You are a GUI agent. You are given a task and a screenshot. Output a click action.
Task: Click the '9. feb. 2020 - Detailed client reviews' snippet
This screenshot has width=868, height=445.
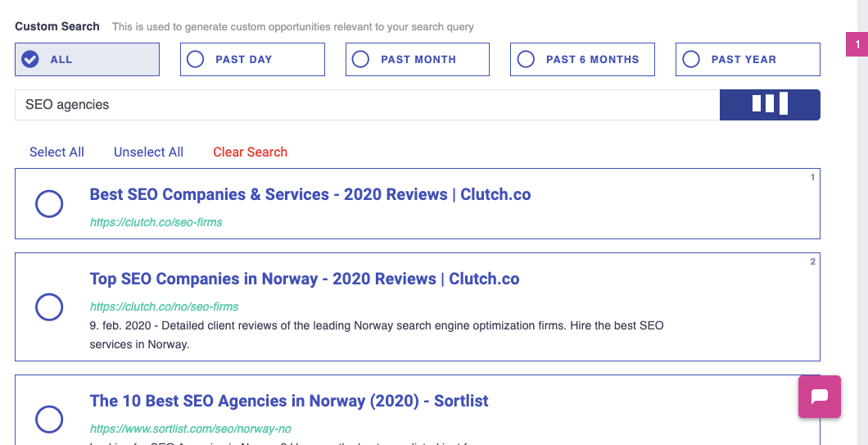(377, 334)
